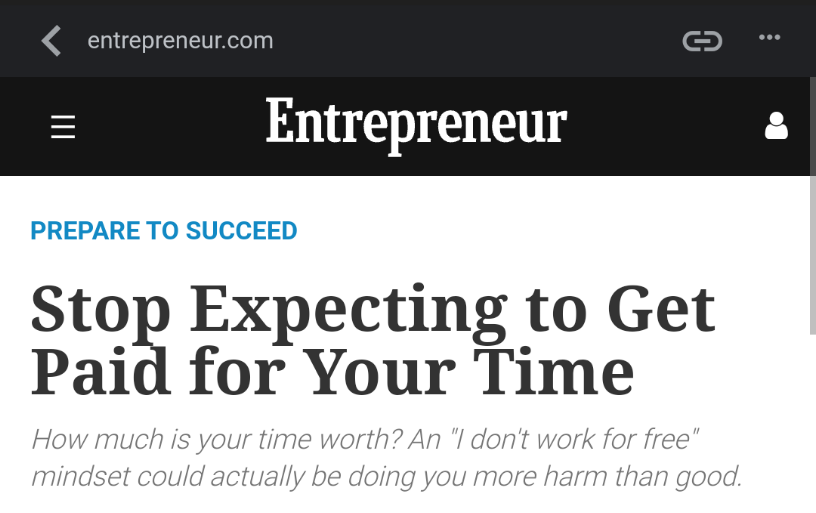This screenshot has width=816, height=513.
Task: Go back using the browser back chevron
Action: (x=51, y=41)
